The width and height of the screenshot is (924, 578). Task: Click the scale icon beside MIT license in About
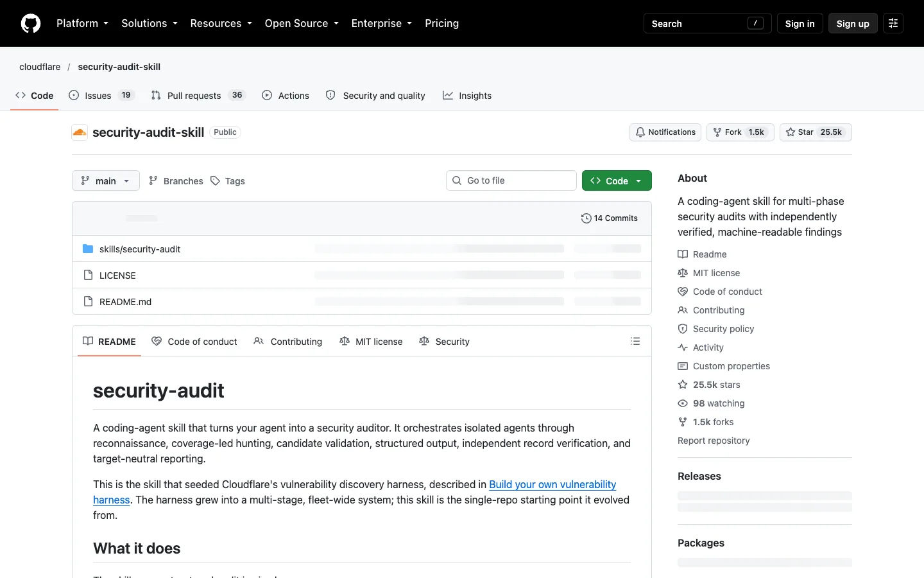click(x=683, y=273)
